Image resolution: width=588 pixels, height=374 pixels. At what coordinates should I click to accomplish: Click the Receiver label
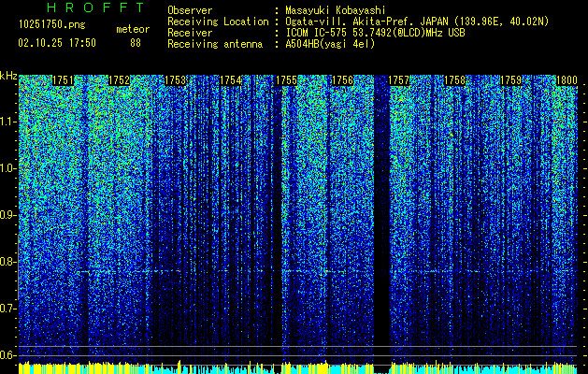pyautogui.click(x=190, y=33)
